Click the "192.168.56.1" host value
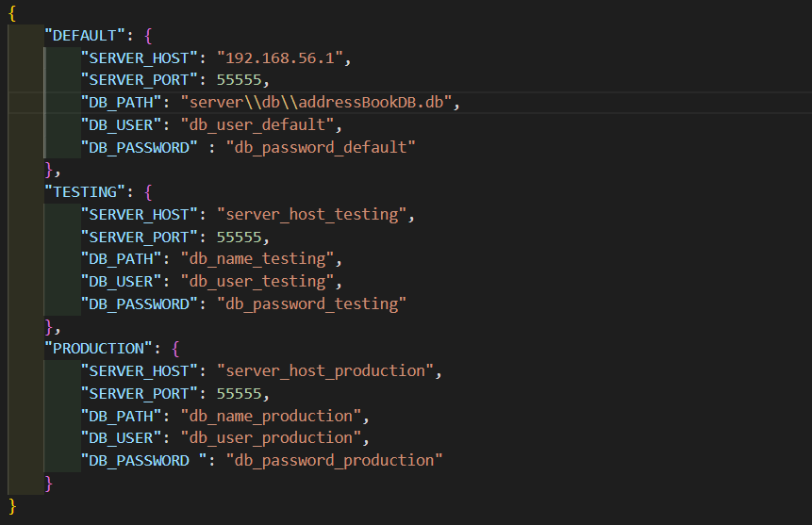This screenshot has height=525, width=812. (280, 58)
